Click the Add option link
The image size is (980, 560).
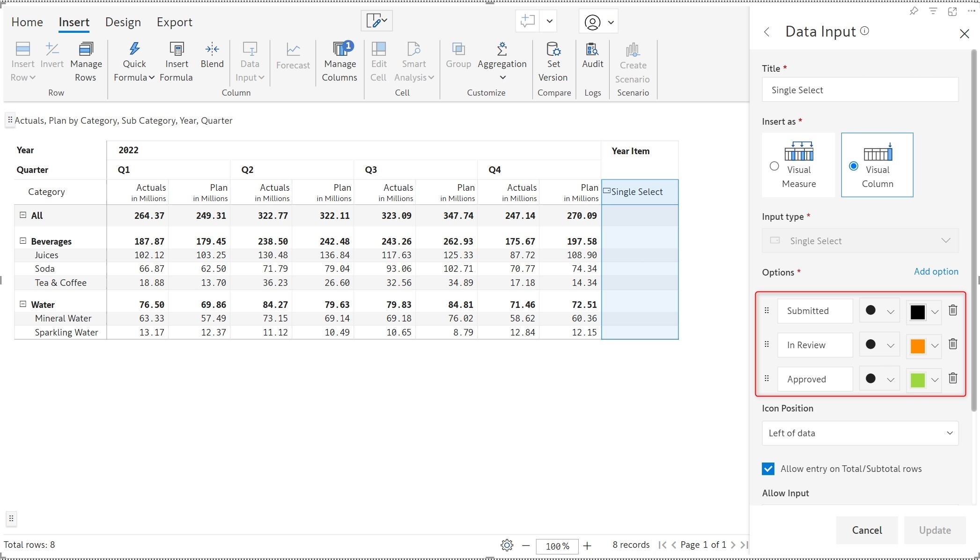click(936, 271)
